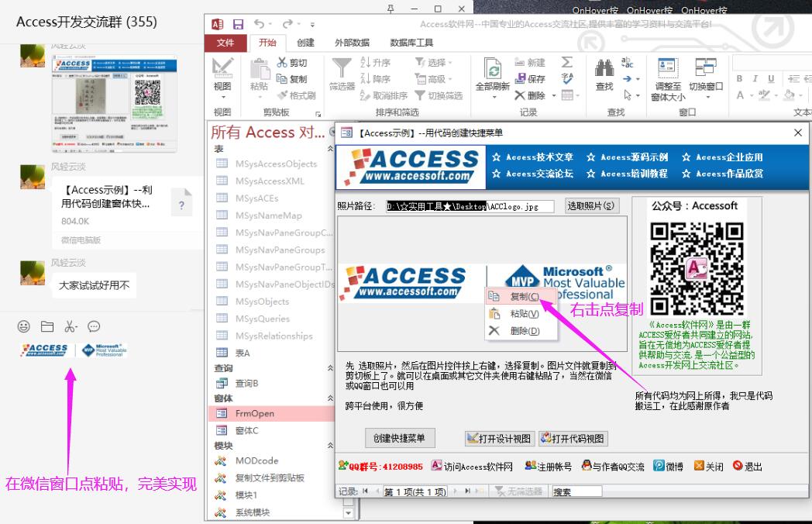Go to the last record in the navigation bar
Screen dimensions: 812x524
point(468,491)
